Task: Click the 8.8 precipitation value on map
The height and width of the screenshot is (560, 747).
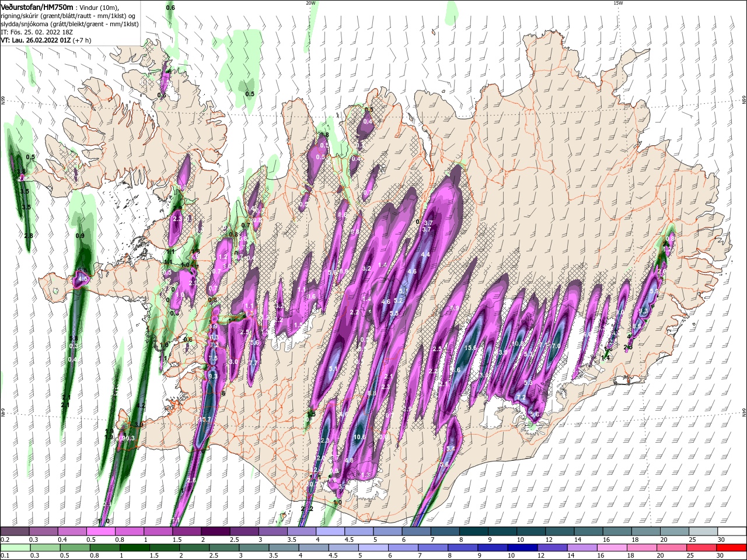Action: (371, 394)
